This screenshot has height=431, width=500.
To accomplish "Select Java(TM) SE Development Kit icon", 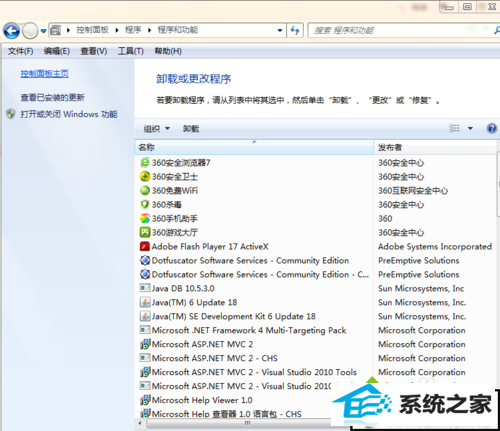I will [x=145, y=316].
